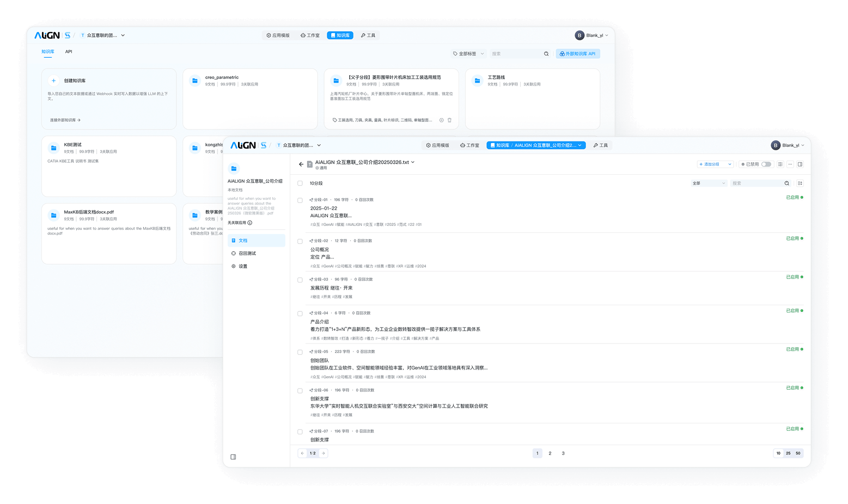Click the trash icon on the 菱形围带叶片 card
The height and width of the screenshot is (504, 848).
tap(449, 120)
